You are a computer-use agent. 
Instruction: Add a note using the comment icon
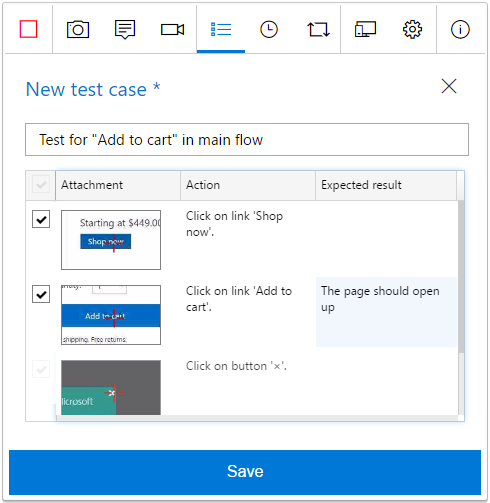[125, 29]
